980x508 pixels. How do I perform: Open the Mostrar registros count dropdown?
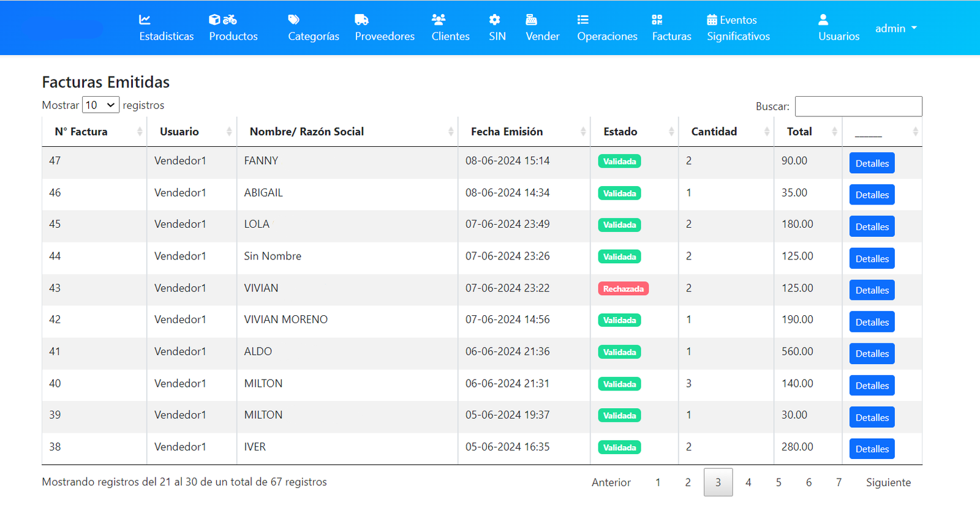[100, 105]
